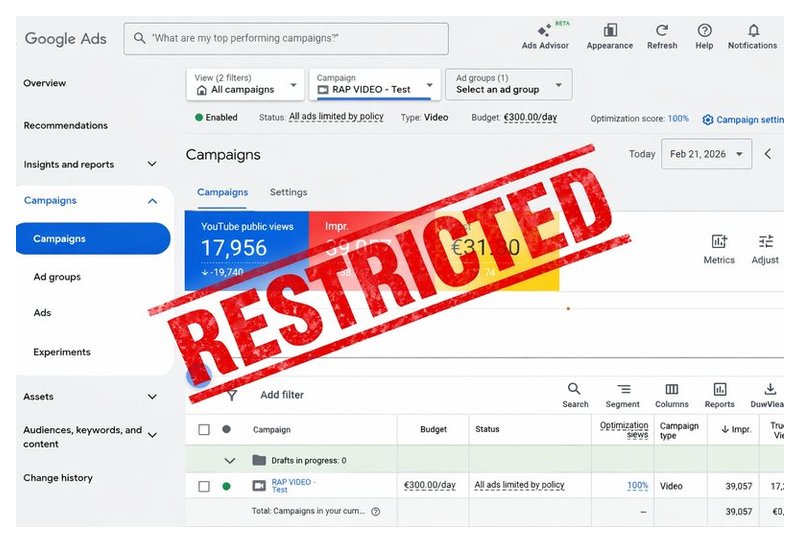Tick the select-all checkbox in table header
This screenshot has height=543, width=800.
click(204, 429)
